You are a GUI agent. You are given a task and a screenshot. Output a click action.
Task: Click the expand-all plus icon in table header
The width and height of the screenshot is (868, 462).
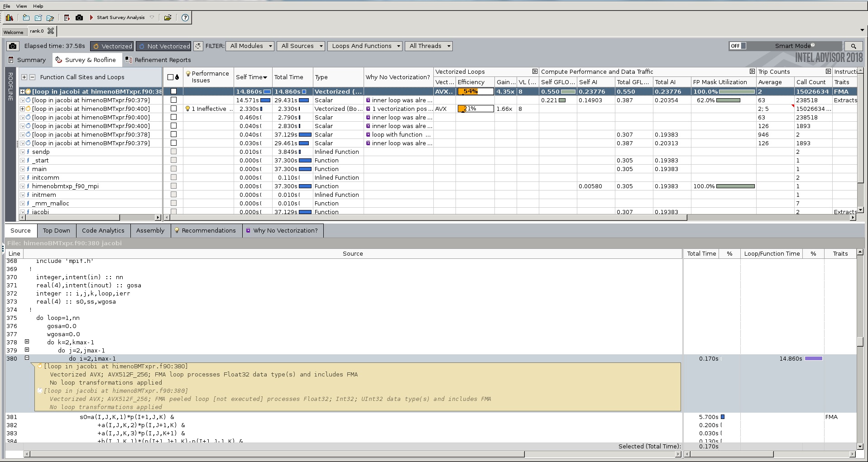pos(24,77)
